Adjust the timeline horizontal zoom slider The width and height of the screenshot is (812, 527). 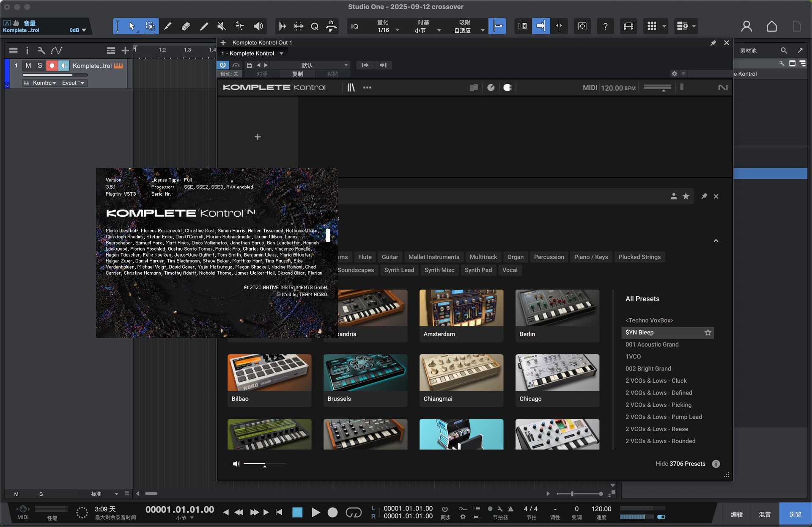579,494
